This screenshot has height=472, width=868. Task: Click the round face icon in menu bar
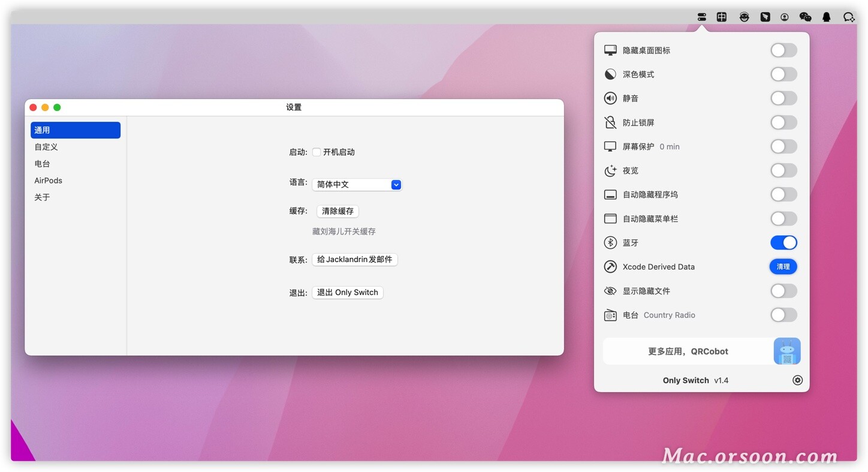[x=744, y=17]
